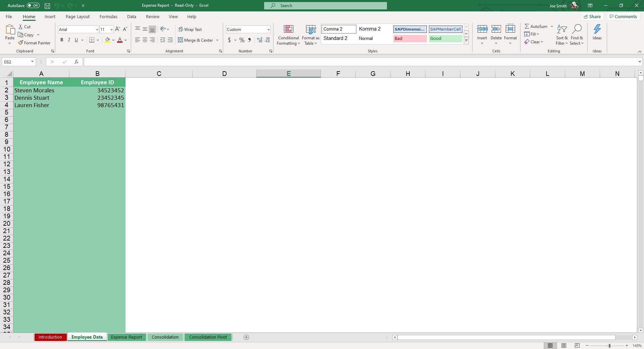644x349 pixels.
Task: Click the Select All corner triangle
Action: coord(9,74)
